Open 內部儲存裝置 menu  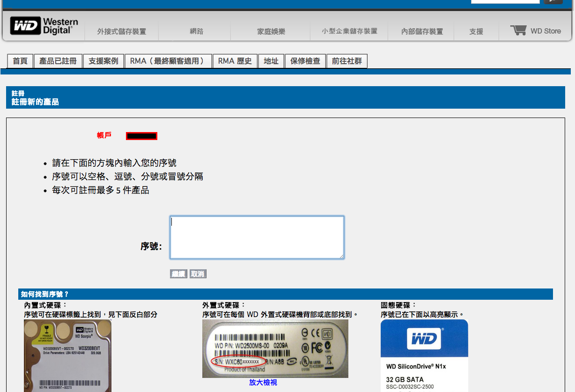coord(422,31)
